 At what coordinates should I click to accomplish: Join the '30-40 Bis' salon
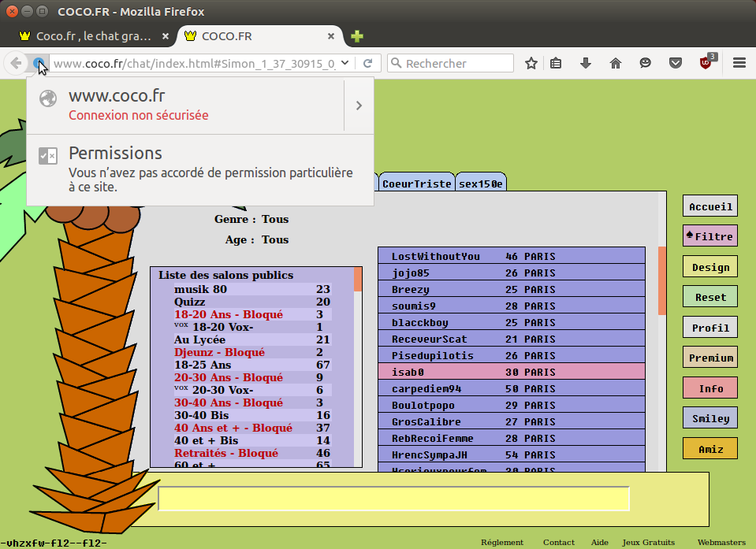click(252, 415)
